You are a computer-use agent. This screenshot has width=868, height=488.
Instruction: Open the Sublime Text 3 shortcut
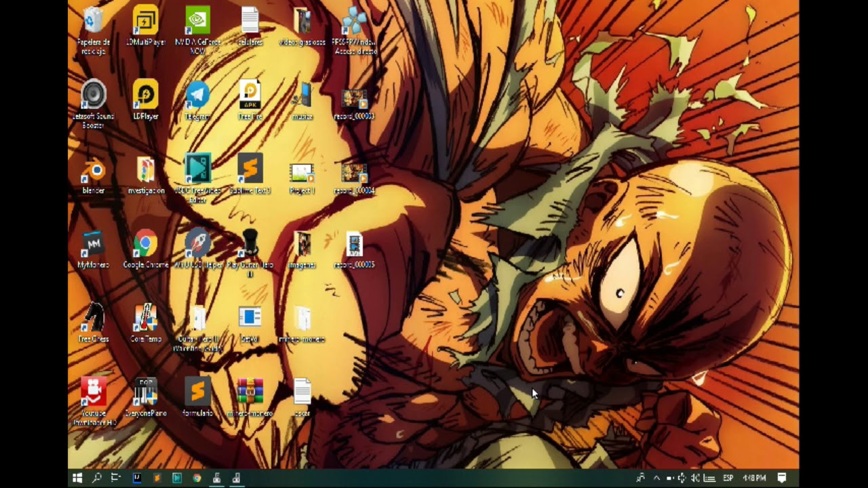[x=250, y=175]
